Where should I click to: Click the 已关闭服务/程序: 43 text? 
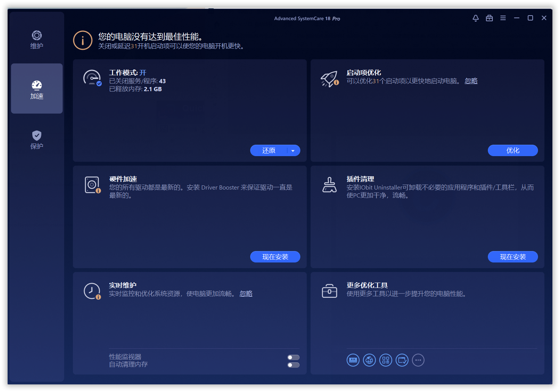[x=137, y=81]
